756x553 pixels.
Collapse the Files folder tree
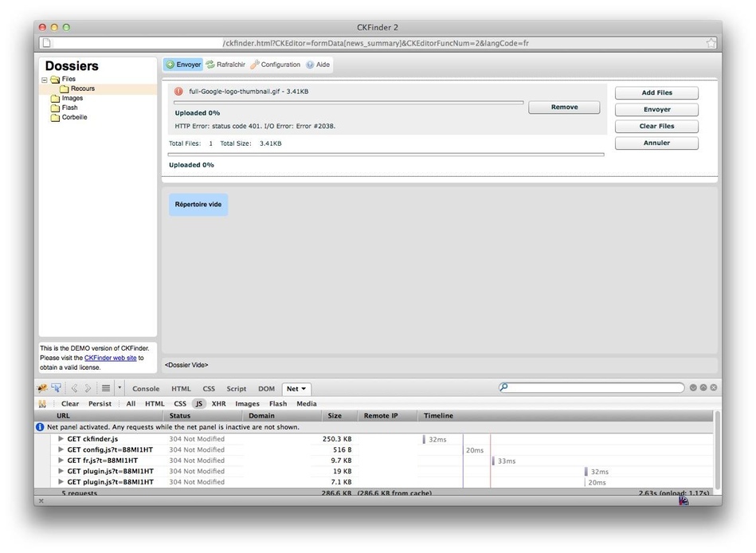coord(45,80)
